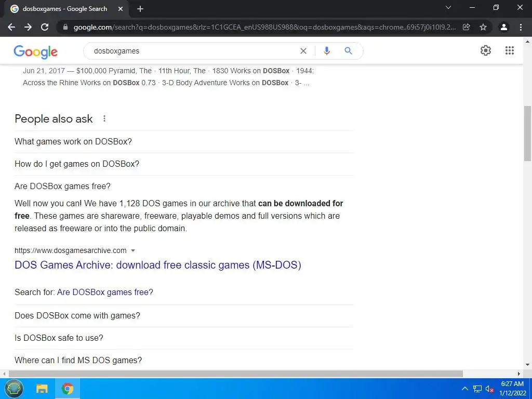Open dropdown arrow next to dosgamesarchive.com URL
The width and height of the screenshot is (532, 399).
133,251
